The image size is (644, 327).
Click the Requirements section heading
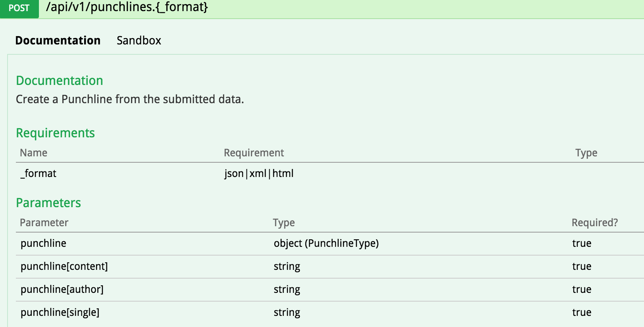55,133
